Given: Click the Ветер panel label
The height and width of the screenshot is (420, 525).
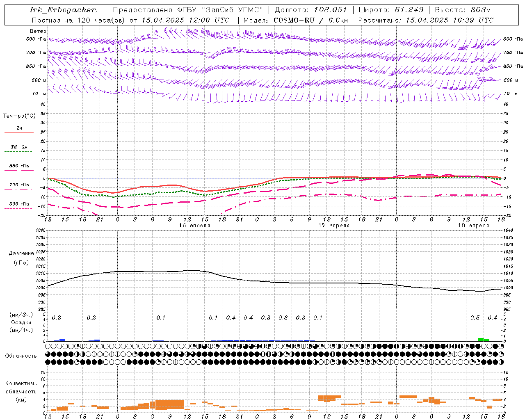Looking at the screenshot, I should click(38, 31).
